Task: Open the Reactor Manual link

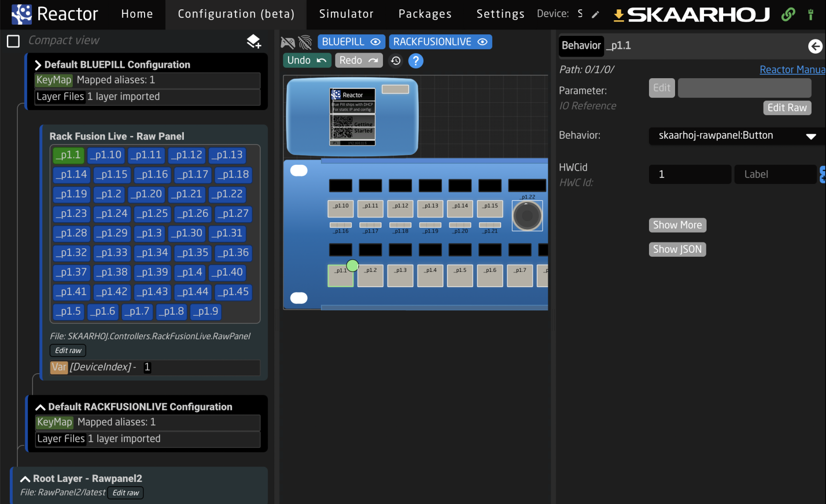Action: pyautogui.click(x=793, y=70)
